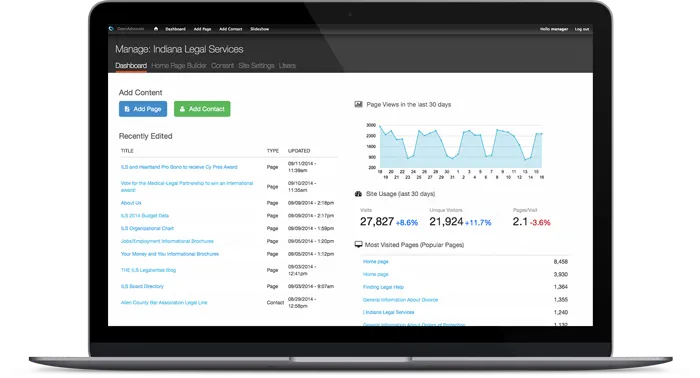
Task: Open ILS and Heartland Pro Bono article
Action: coord(179,167)
